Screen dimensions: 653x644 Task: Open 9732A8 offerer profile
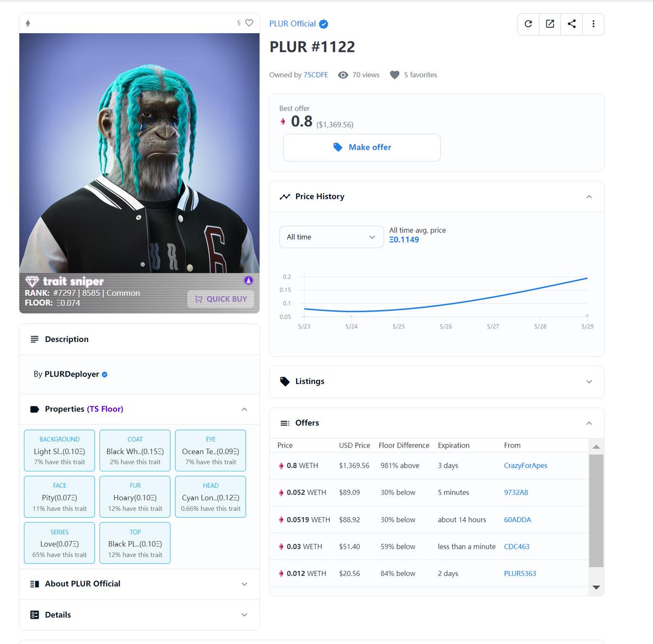(x=516, y=493)
